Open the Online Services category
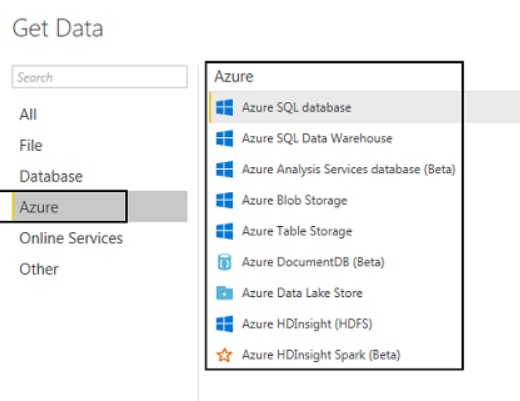The width and height of the screenshot is (520, 401). point(71,238)
